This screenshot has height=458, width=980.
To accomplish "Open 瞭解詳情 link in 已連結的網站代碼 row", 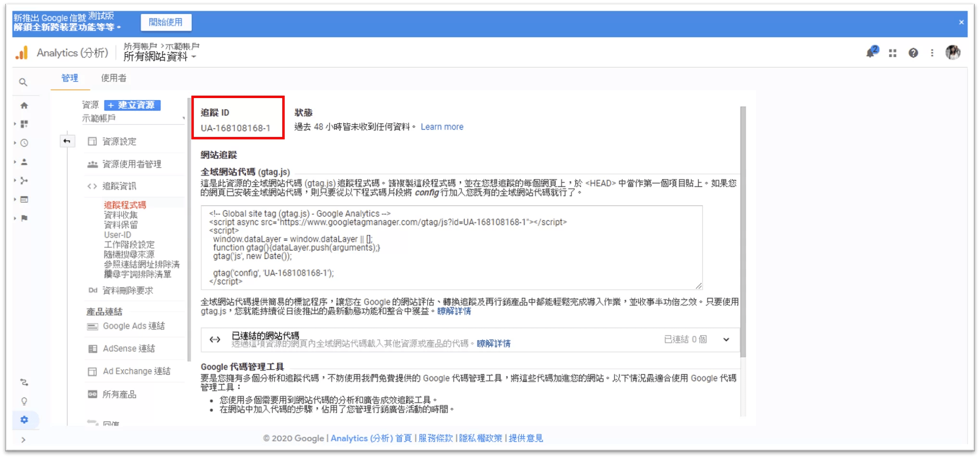I will (x=493, y=344).
